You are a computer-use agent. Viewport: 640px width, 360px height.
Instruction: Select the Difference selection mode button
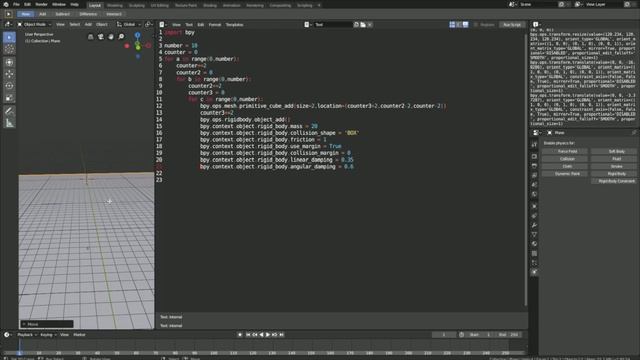coord(88,14)
